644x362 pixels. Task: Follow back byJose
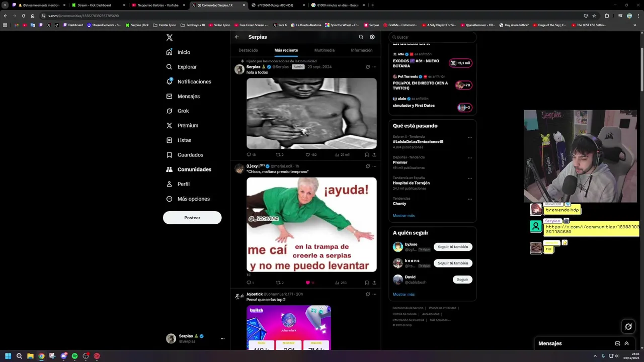[453, 247]
